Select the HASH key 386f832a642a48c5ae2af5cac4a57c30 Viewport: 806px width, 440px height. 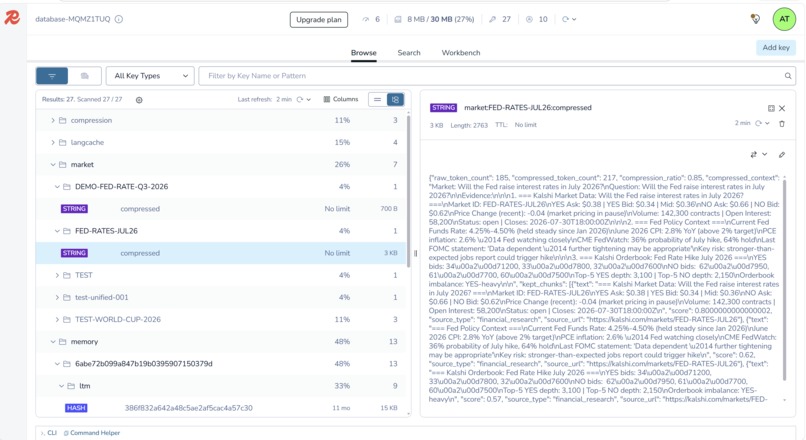click(221, 408)
